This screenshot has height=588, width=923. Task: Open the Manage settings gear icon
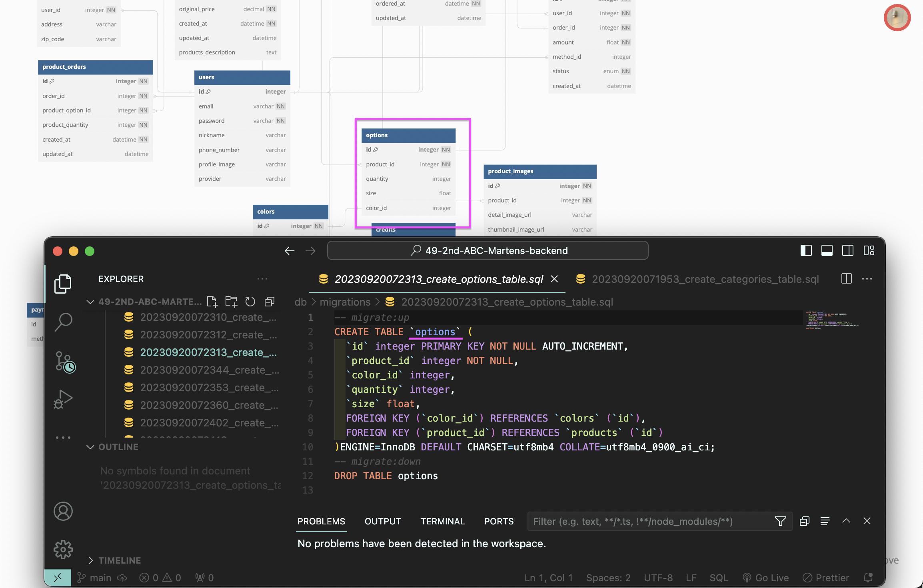[63, 550]
